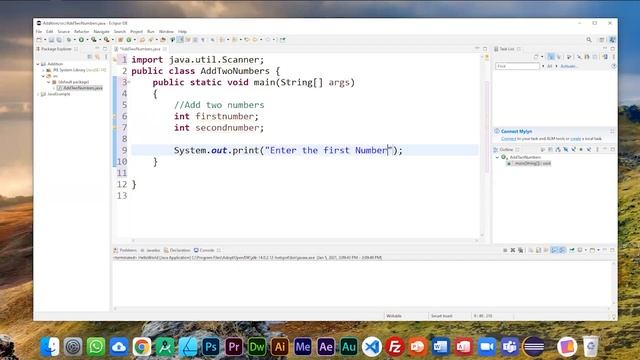Click the Writable status bar entry
The height and width of the screenshot is (360, 640).
pyautogui.click(x=394, y=316)
